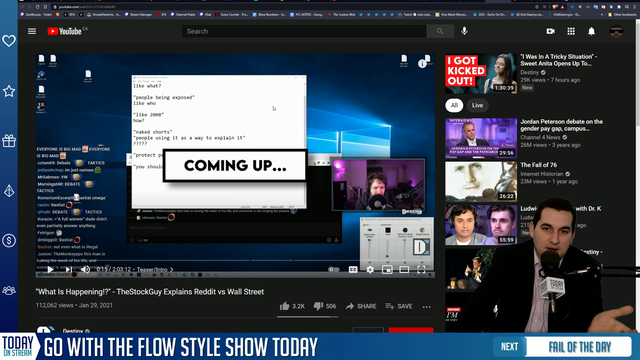Click the gift icon in the left sidebar
This screenshot has height=360, width=640.
click(x=9, y=141)
